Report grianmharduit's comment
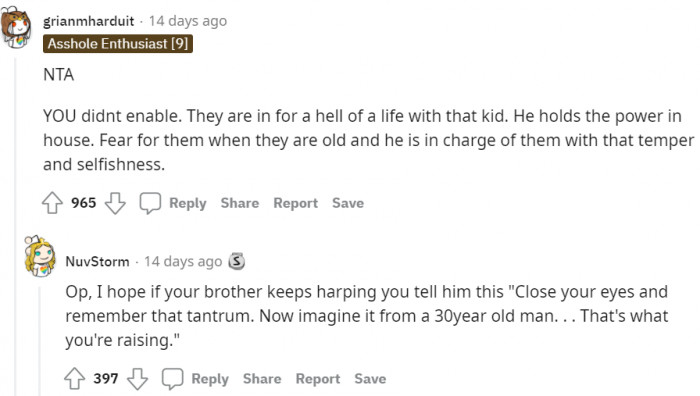The width and height of the screenshot is (700, 396). click(296, 203)
